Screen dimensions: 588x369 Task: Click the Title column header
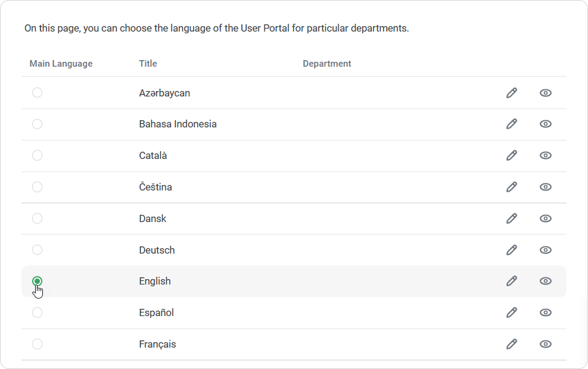148,64
